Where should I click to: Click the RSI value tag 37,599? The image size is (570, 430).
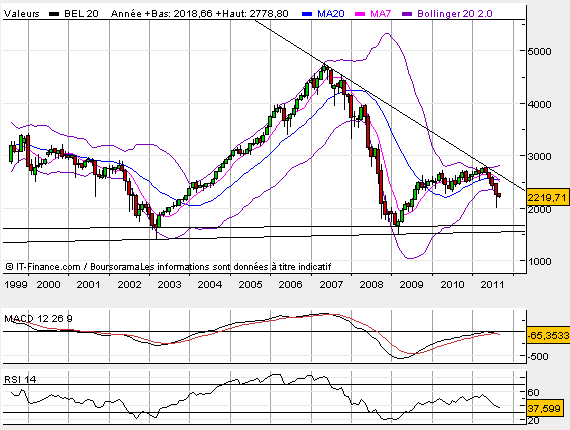(544, 409)
